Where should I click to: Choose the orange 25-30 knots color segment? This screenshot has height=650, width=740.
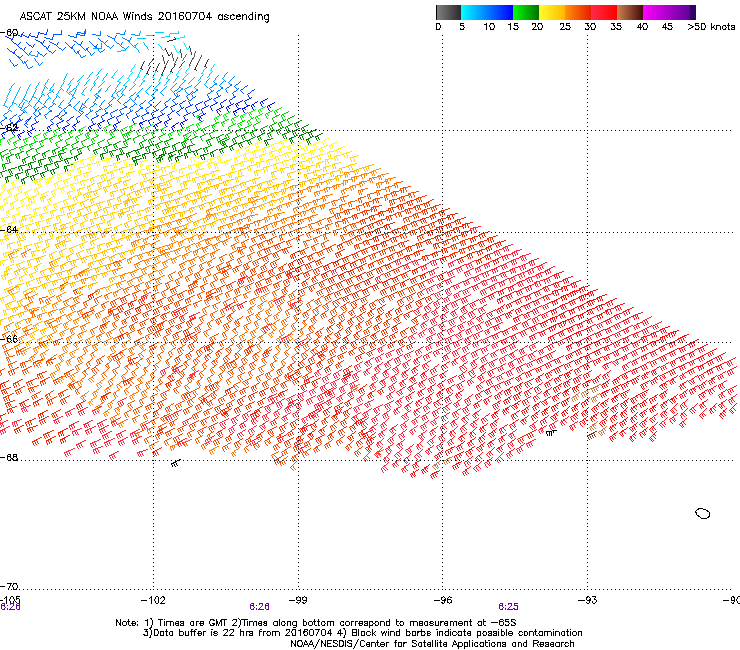coord(578,12)
